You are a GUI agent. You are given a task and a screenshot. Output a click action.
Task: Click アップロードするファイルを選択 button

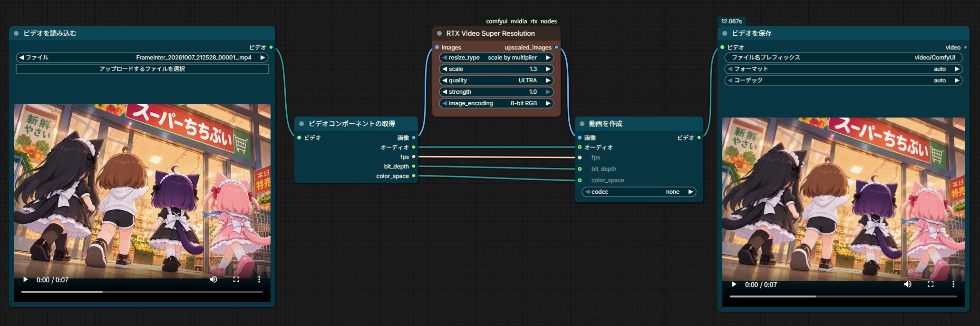[x=142, y=69]
